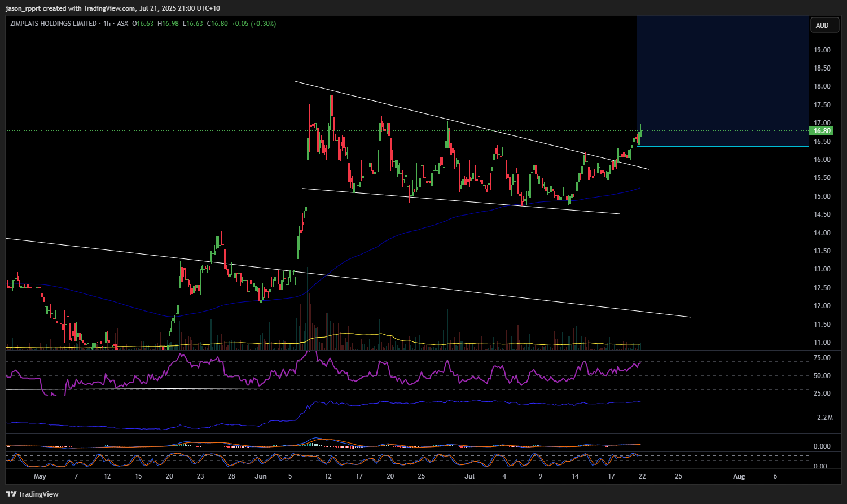Screen dimensions: 847x504
Task: Click the 11.50 price axis label
Action: (822, 325)
